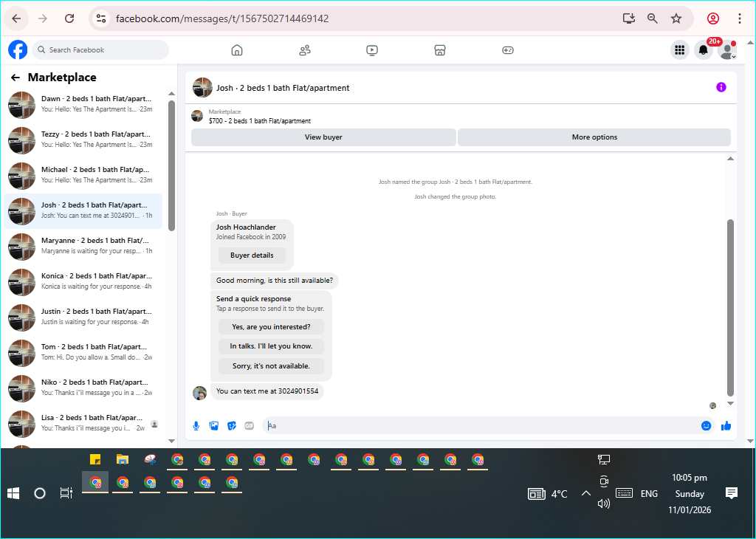
Task: Click the View buyer button
Action: point(323,137)
